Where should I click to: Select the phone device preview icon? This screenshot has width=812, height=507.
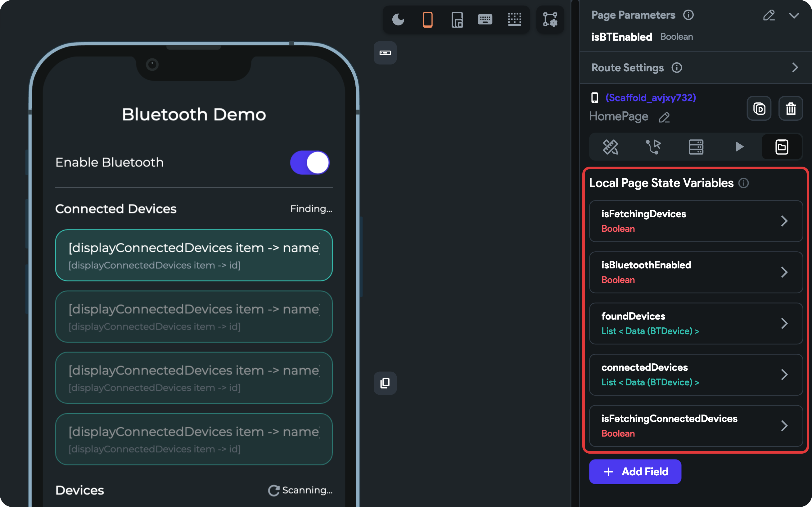(427, 20)
